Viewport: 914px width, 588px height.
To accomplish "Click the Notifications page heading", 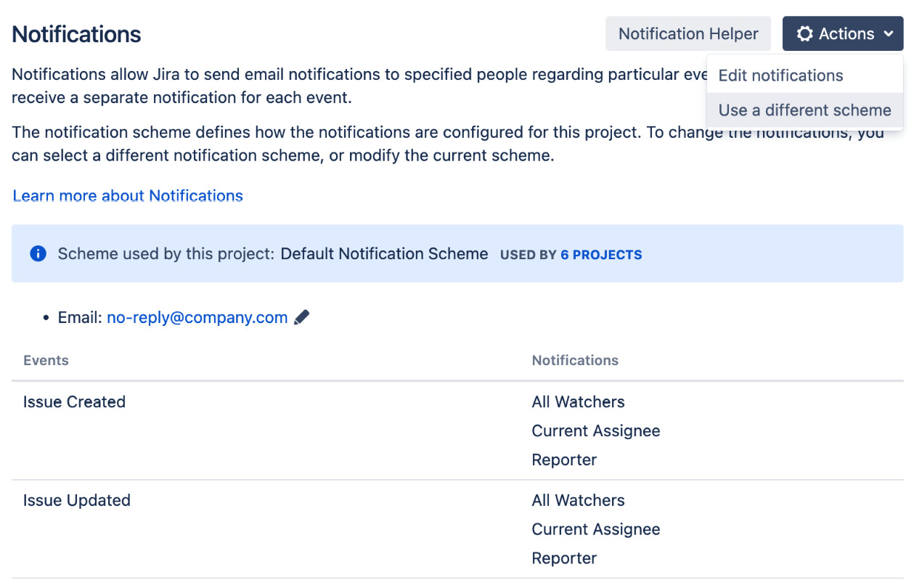I will tap(76, 33).
